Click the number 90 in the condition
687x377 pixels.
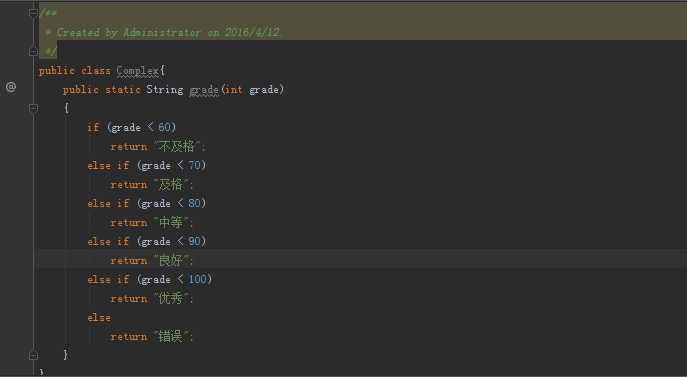195,242
